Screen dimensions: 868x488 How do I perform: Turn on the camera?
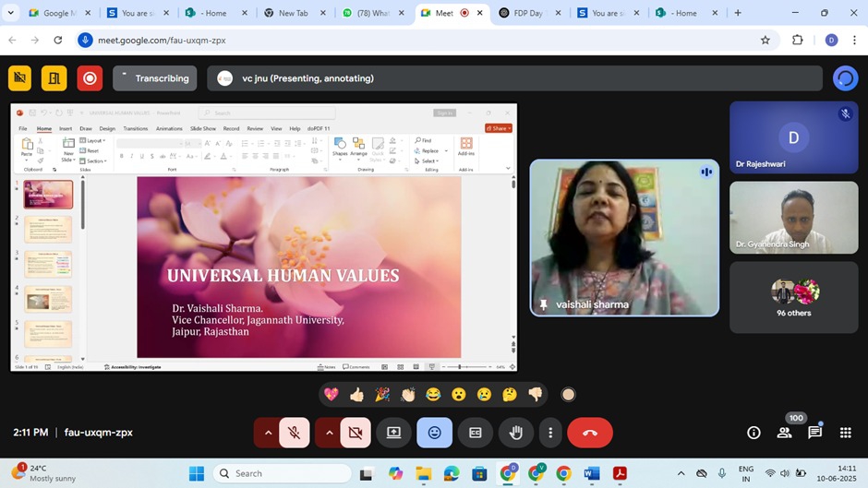(356, 433)
